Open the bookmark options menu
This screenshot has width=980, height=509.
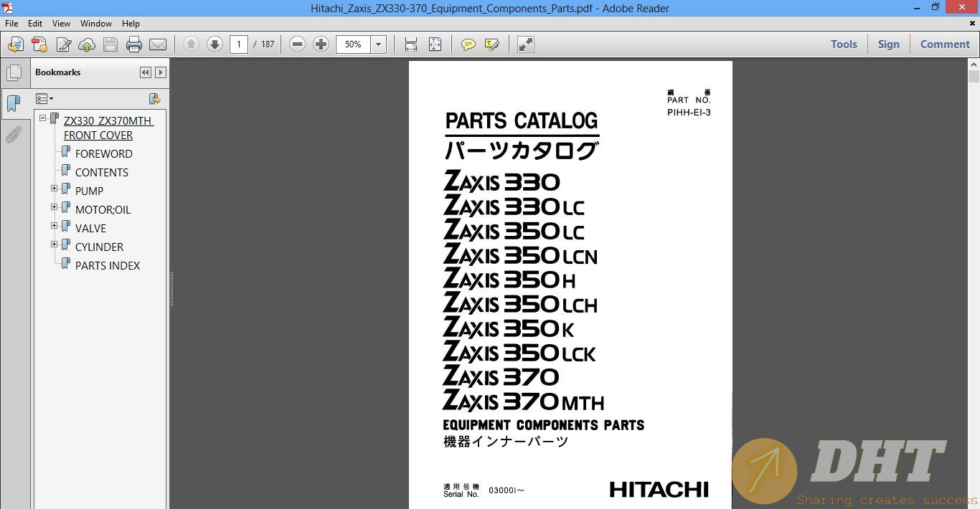point(44,99)
